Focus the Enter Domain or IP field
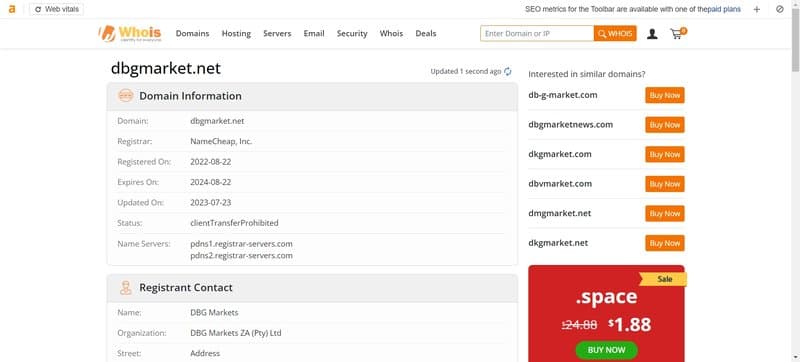The height and width of the screenshot is (362, 800). coord(537,34)
